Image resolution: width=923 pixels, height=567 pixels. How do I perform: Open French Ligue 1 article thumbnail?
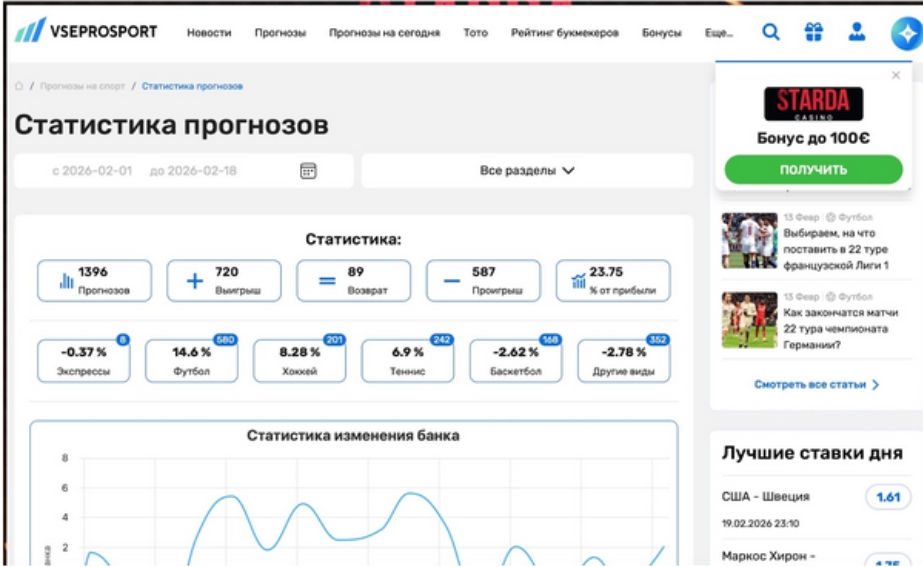click(749, 240)
